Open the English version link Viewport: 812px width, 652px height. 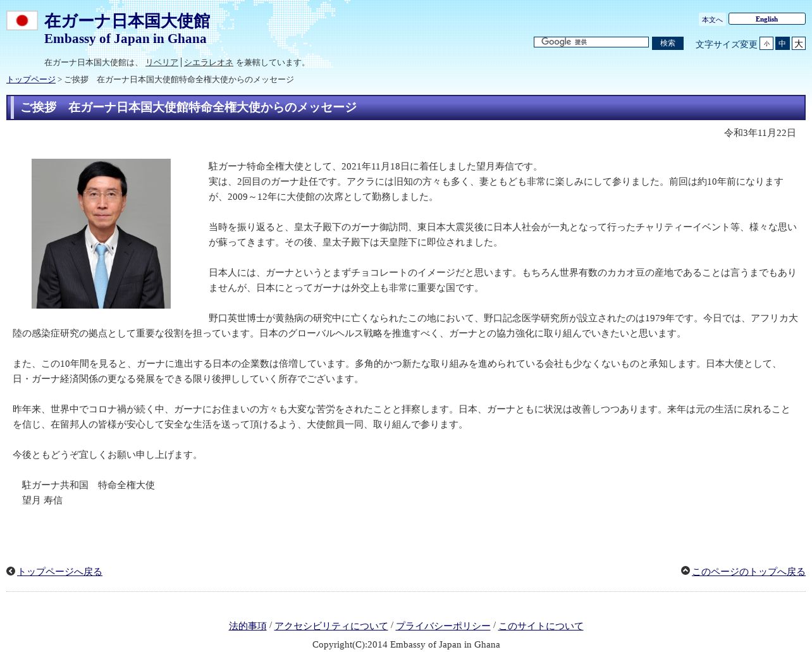pos(766,19)
